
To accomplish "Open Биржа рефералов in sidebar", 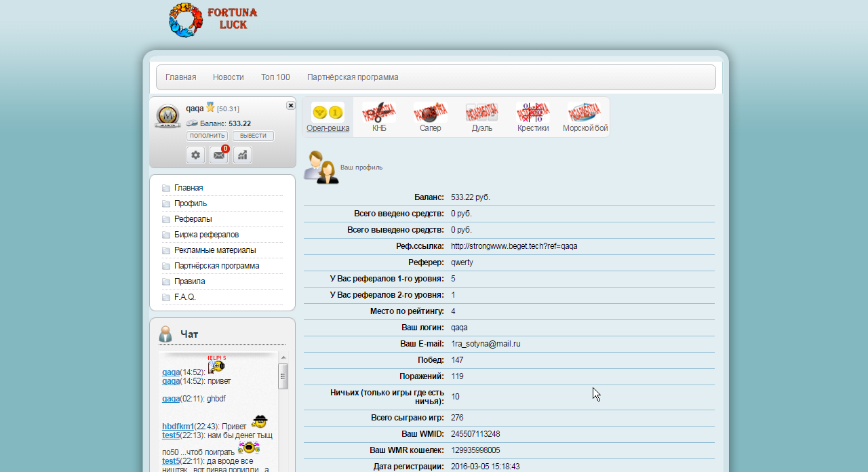I will pos(206,235).
